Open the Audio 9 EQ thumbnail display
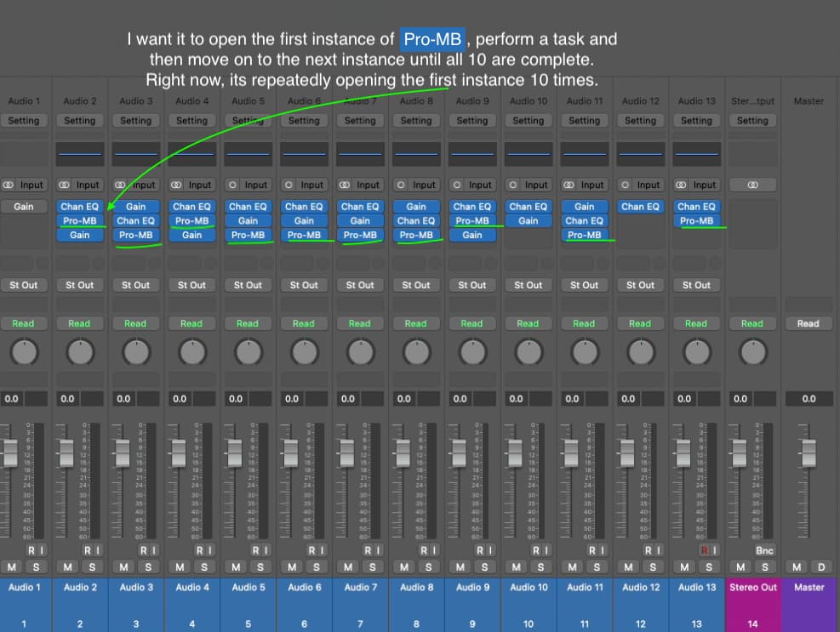 (472, 154)
